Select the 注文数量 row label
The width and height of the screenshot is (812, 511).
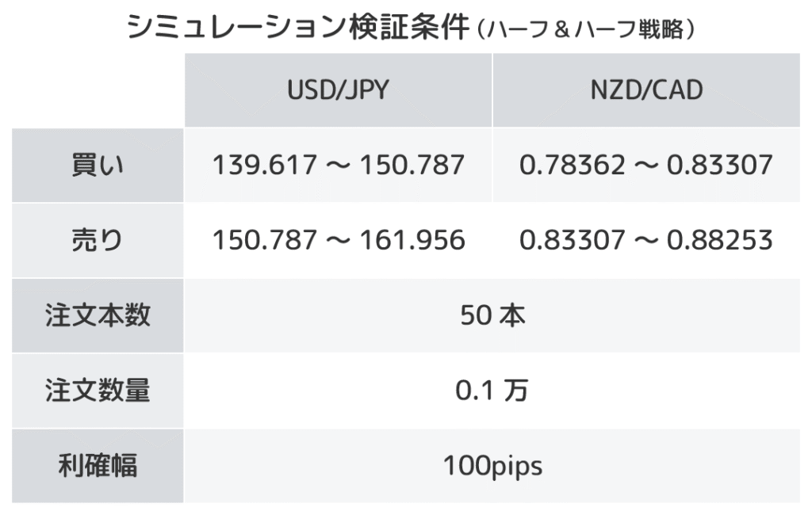98,391
